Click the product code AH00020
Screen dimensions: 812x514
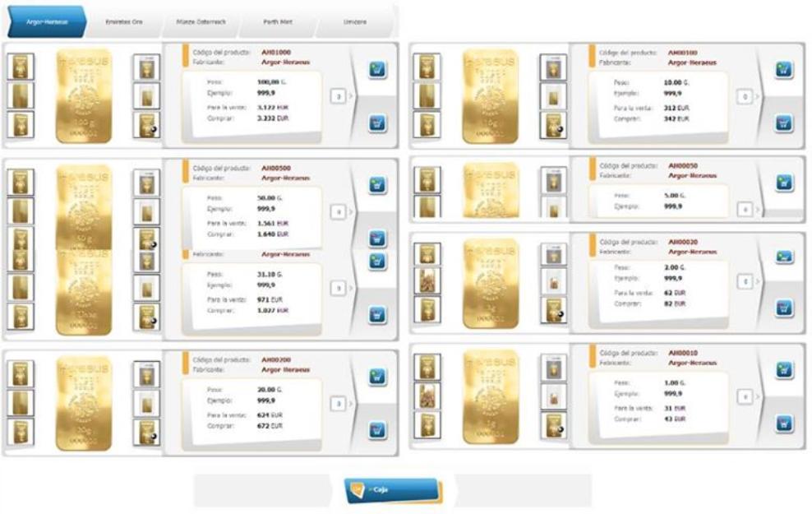683,242
